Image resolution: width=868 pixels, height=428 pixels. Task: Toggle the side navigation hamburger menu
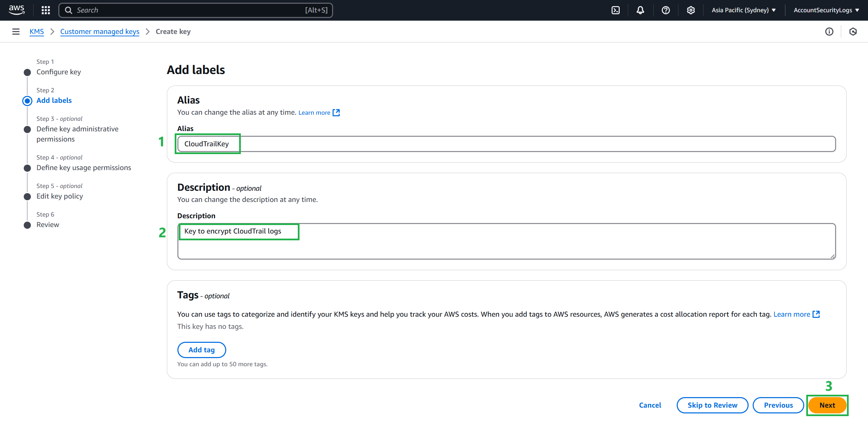pos(16,32)
